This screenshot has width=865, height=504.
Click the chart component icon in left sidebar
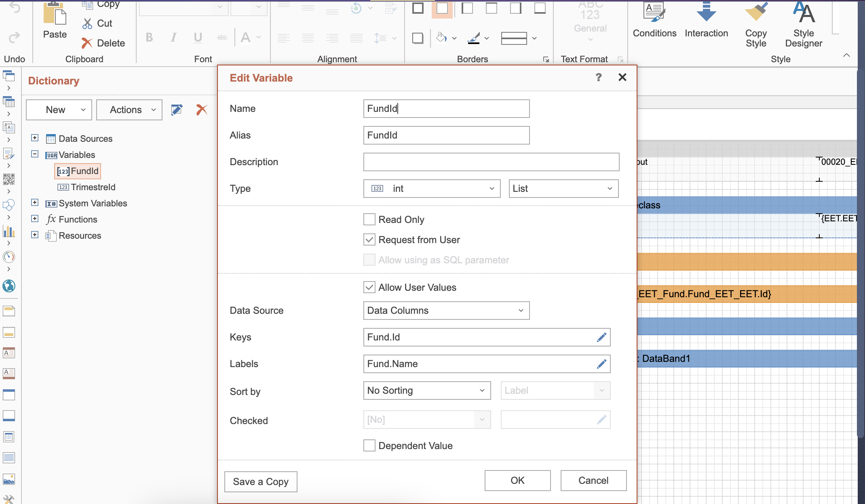tap(9, 231)
